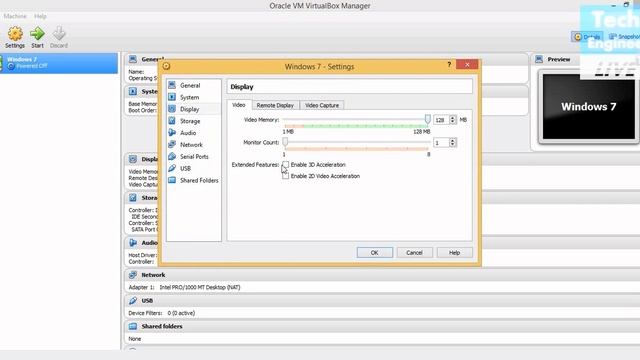Click the Help button in dialog
Image resolution: width=640 pixels, height=360 pixels.
pos(454,253)
